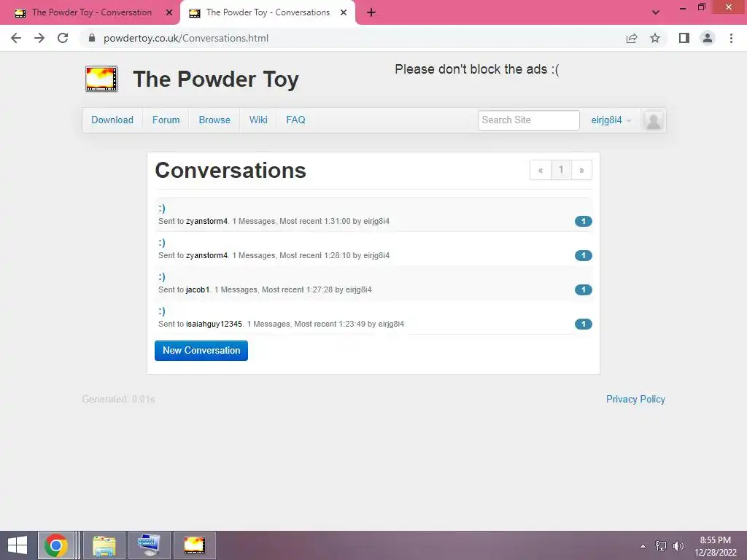747x560 pixels.
Task: Open the Privacy Policy link
Action: 635,399
